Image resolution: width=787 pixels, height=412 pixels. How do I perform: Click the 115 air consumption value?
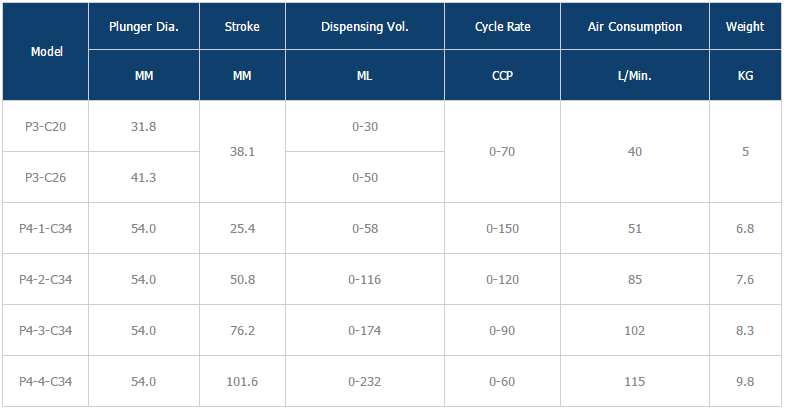635,382
